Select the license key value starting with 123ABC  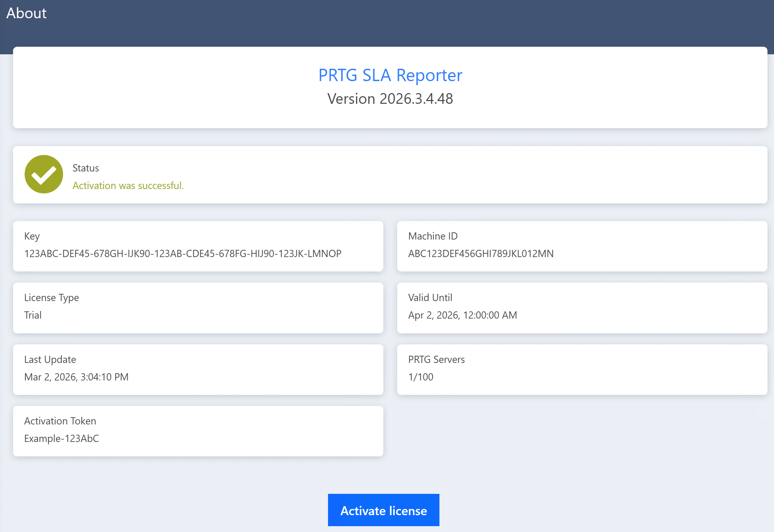[x=183, y=254]
